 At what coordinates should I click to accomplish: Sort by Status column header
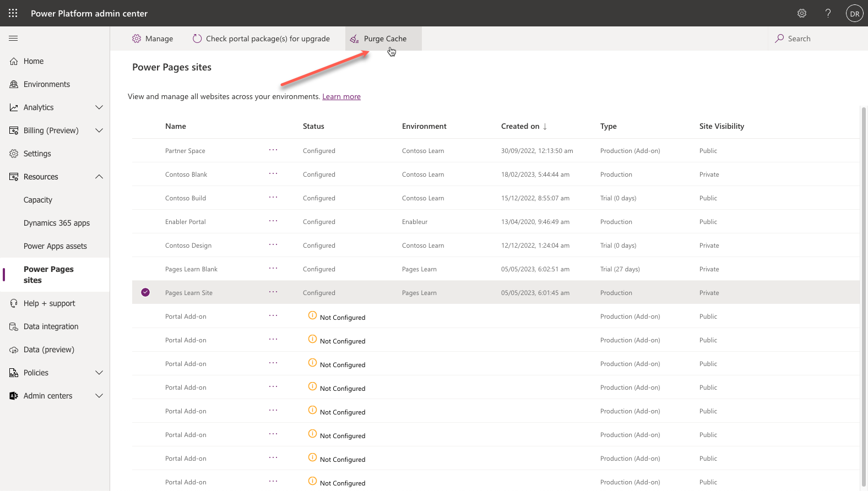(313, 126)
